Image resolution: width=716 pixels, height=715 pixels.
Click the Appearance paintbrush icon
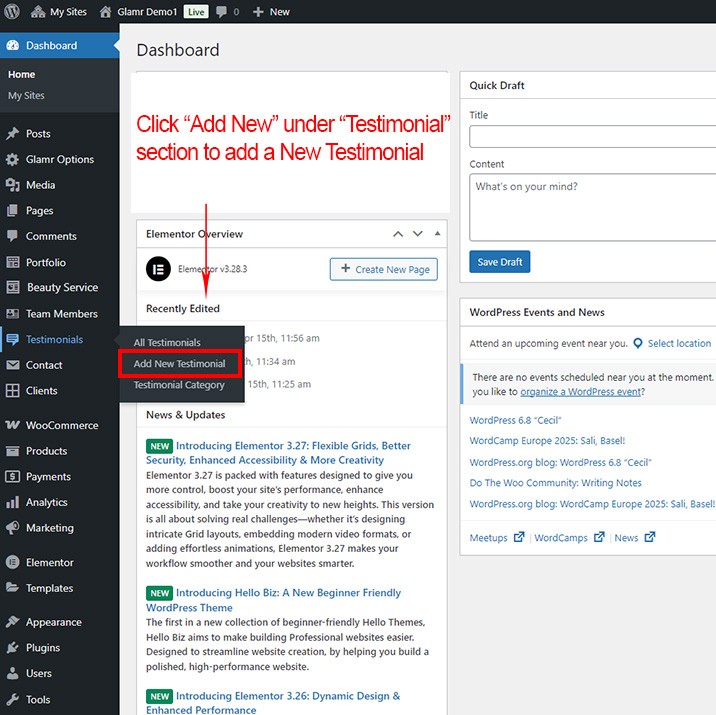[13, 622]
